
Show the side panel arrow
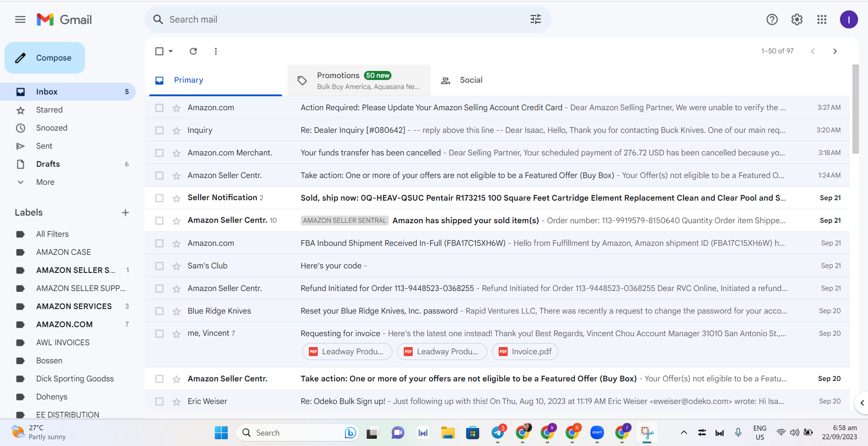tap(862, 403)
